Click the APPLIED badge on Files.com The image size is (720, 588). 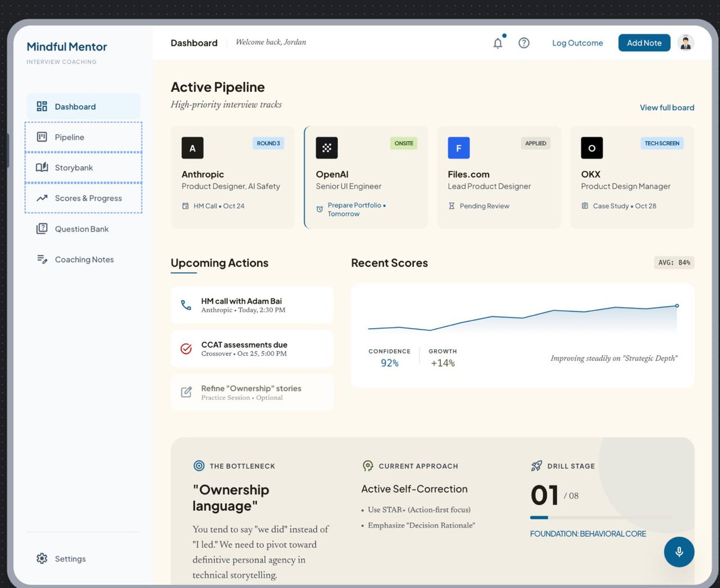click(536, 143)
